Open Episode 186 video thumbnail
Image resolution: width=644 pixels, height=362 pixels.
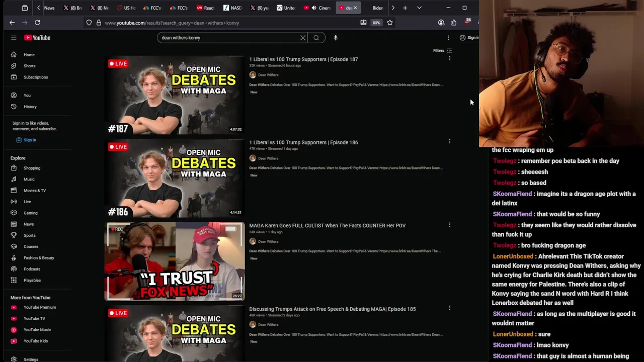coord(175,178)
